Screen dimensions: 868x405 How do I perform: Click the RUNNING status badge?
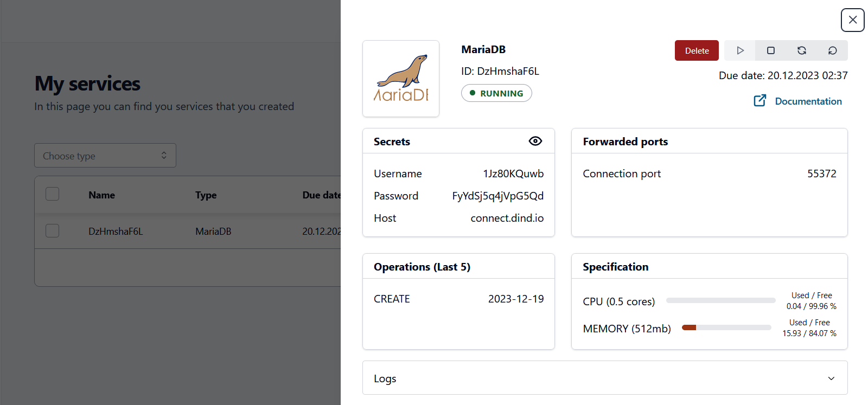coord(496,93)
